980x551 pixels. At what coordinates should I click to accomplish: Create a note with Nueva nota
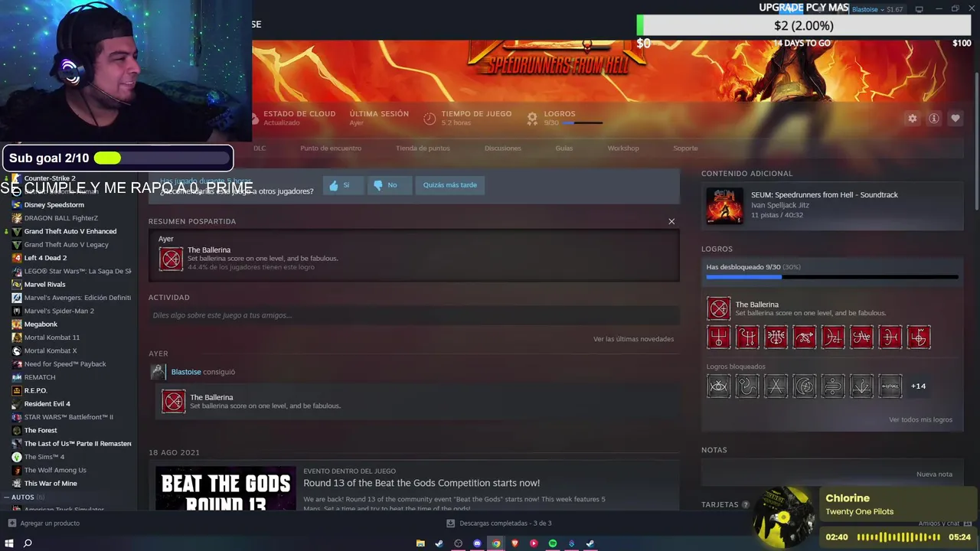[934, 474]
